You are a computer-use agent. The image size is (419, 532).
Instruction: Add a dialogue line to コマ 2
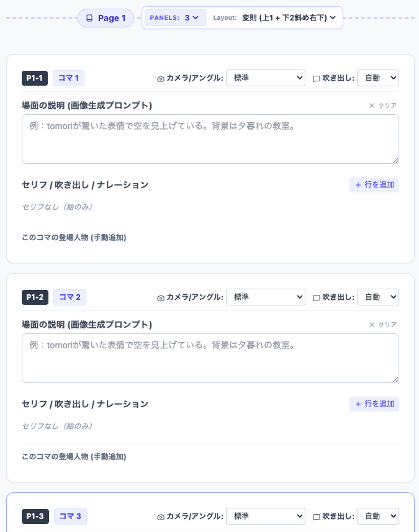click(374, 404)
